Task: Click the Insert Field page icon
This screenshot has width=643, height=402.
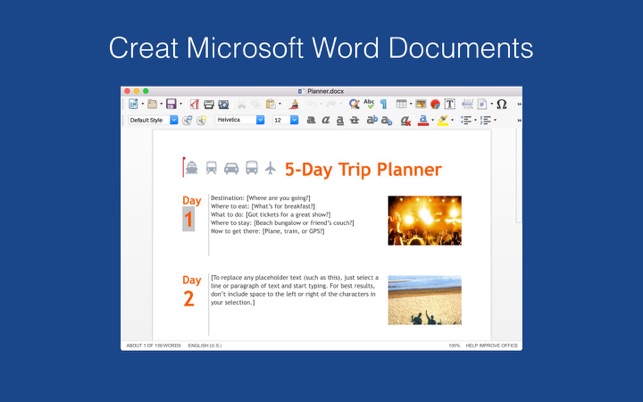Action: click(482, 104)
